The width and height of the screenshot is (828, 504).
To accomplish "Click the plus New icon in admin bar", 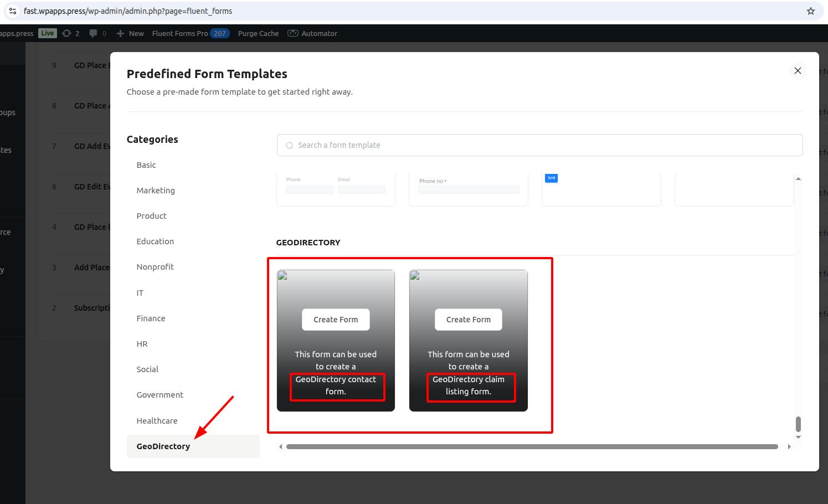I will [x=120, y=33].
